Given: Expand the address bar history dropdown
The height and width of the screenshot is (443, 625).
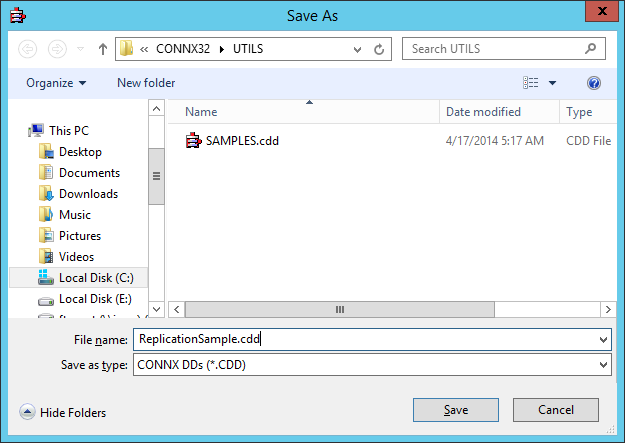Looking at the screenshot, I should coord(357,49).
